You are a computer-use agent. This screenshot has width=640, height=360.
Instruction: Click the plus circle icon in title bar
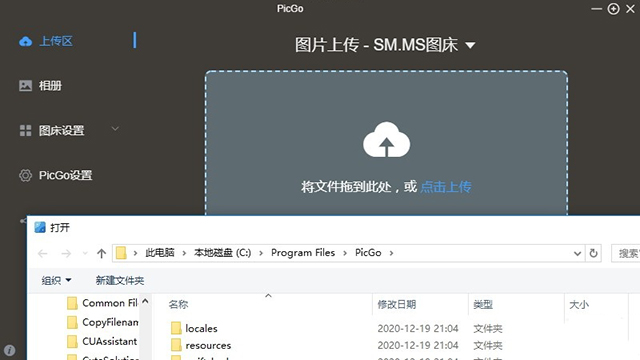(x=613, y=9)
